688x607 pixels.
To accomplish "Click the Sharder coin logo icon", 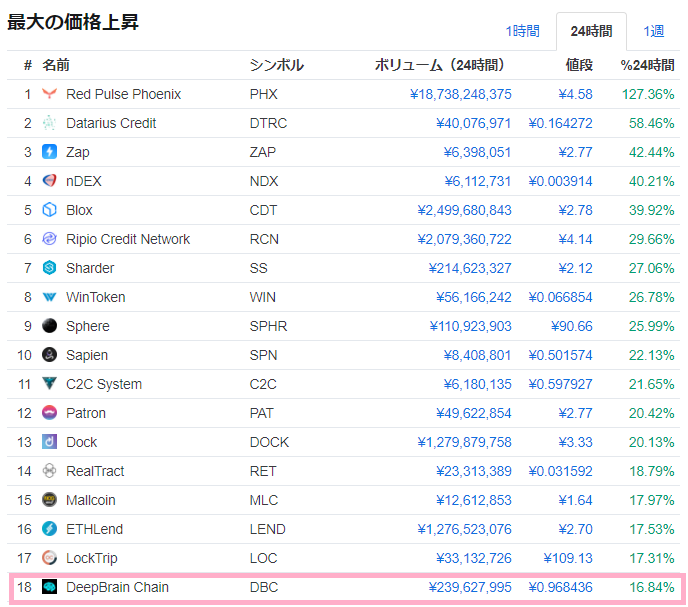I will point(50,268).
